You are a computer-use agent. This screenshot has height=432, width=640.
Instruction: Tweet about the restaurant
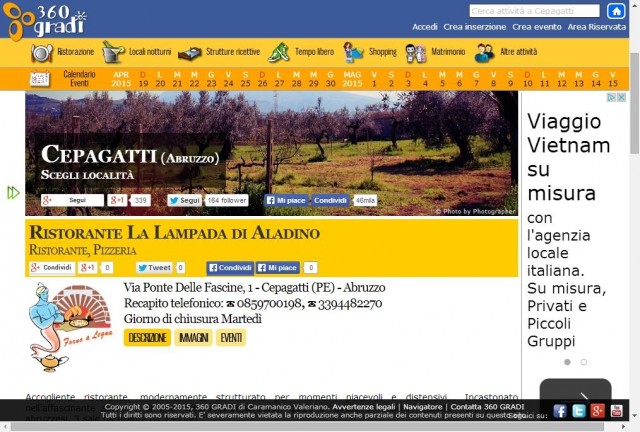coord(154,267)
